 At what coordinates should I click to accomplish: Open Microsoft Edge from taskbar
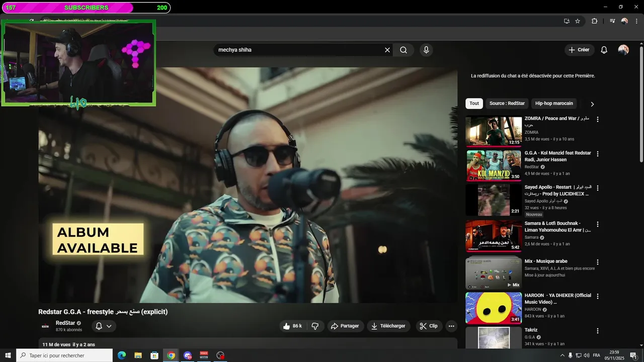tap(122, 355)
